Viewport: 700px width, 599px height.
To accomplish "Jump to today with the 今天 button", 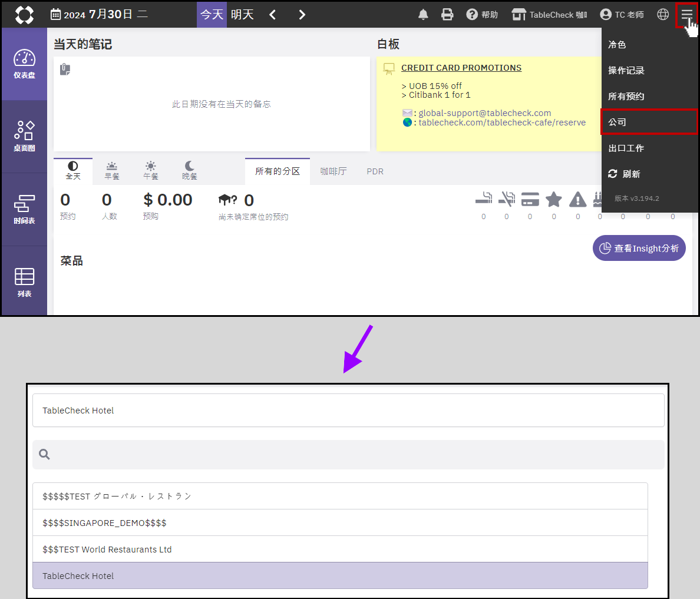I will click(x=212, y=15).
